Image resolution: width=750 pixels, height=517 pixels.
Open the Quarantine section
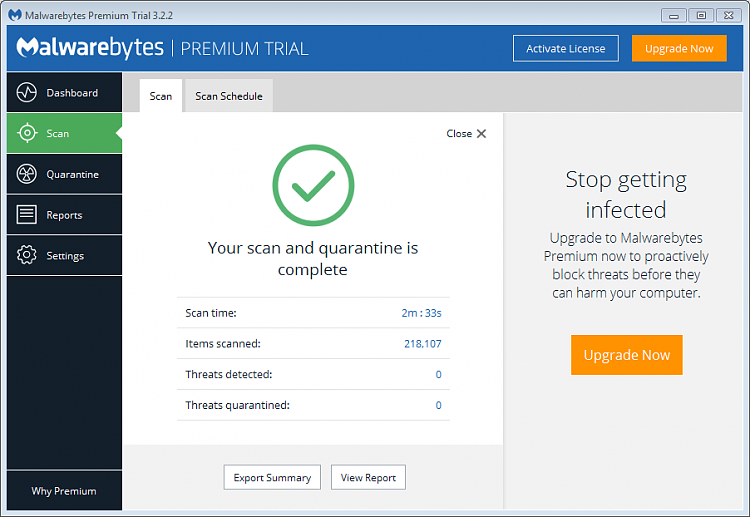coord(65,174)
